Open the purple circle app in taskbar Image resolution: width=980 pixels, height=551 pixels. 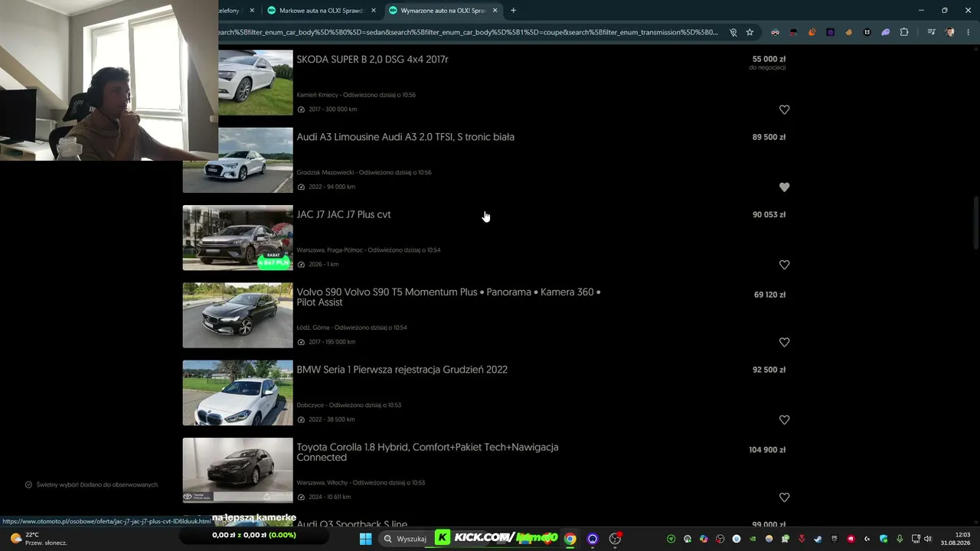pos(593,539)
